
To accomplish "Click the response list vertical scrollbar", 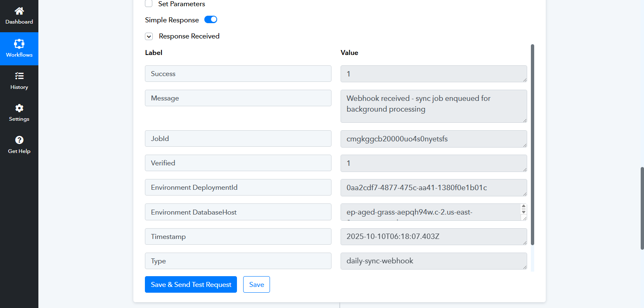I will (532, 145).
